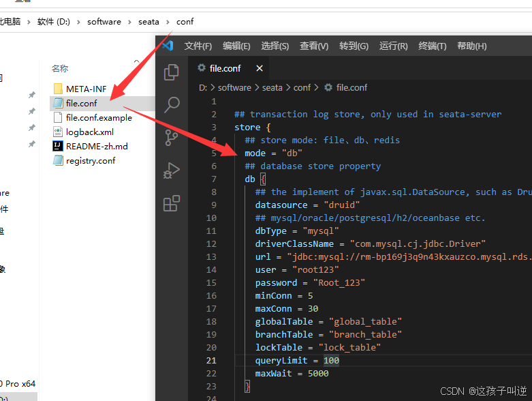
Task: Click the user = "root123" line
Action: point(297,270)
